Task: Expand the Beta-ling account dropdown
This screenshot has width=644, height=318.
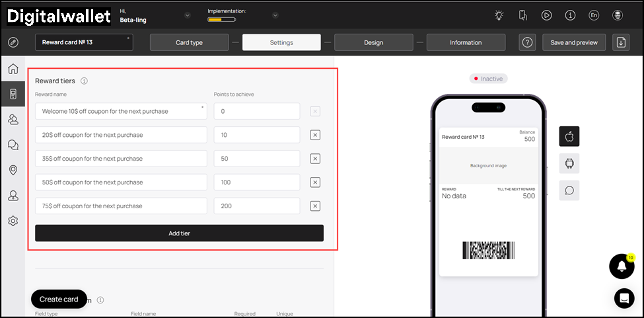Action: click(x=187, y=15)
